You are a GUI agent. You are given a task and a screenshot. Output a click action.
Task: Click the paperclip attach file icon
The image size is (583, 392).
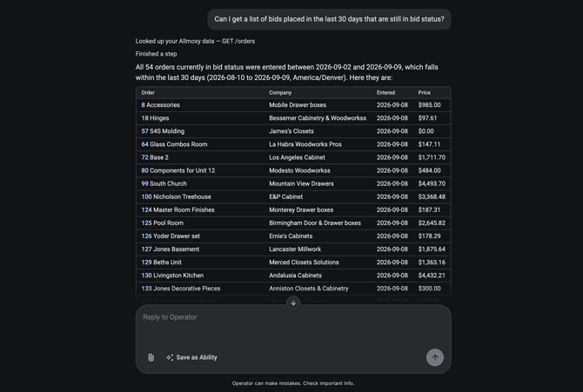(151, 357)
